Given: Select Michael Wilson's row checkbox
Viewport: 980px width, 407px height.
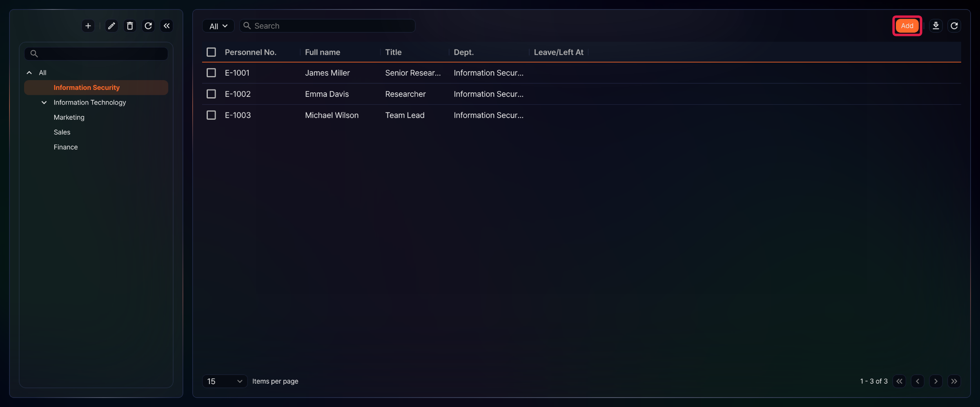Looking at the screenshot, I should click(211, 115).
